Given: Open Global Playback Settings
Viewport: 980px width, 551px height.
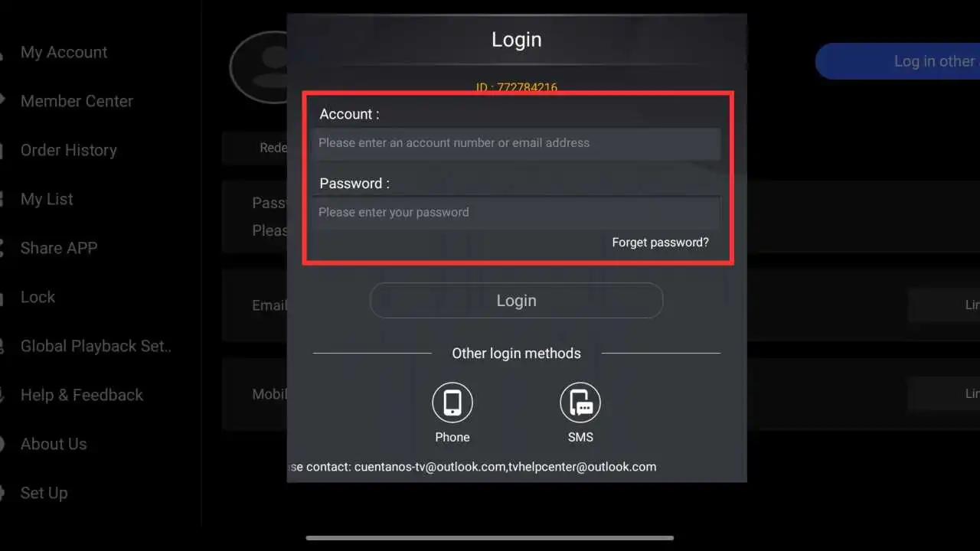Looking at the screenshot, I should tap(96, 346).
